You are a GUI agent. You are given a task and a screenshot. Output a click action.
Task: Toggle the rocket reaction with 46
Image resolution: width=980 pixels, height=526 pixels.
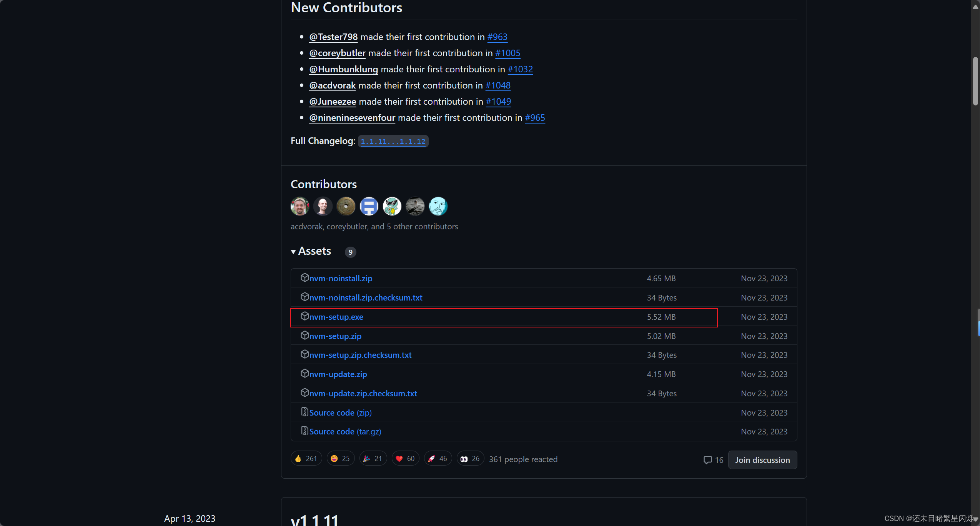(438, 459)
